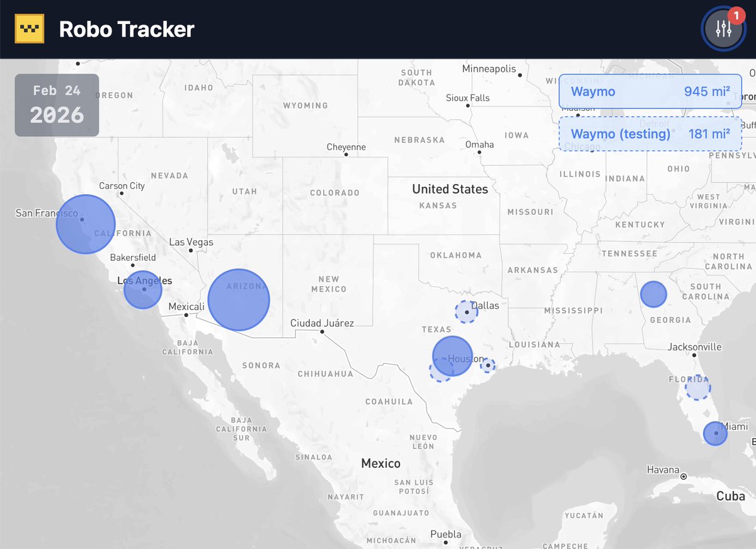Click the Robo Tracker title text

point(127,30)
